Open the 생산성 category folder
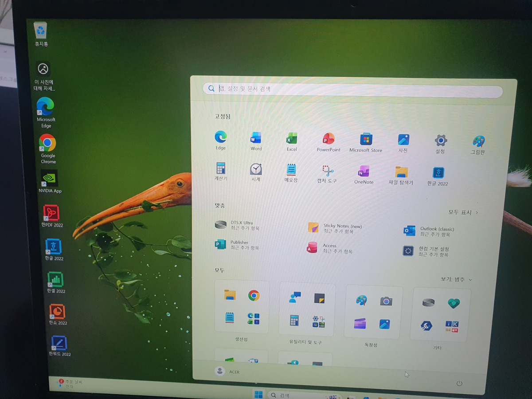This screenshot has width=532, height=399. (x=242, y=307)
